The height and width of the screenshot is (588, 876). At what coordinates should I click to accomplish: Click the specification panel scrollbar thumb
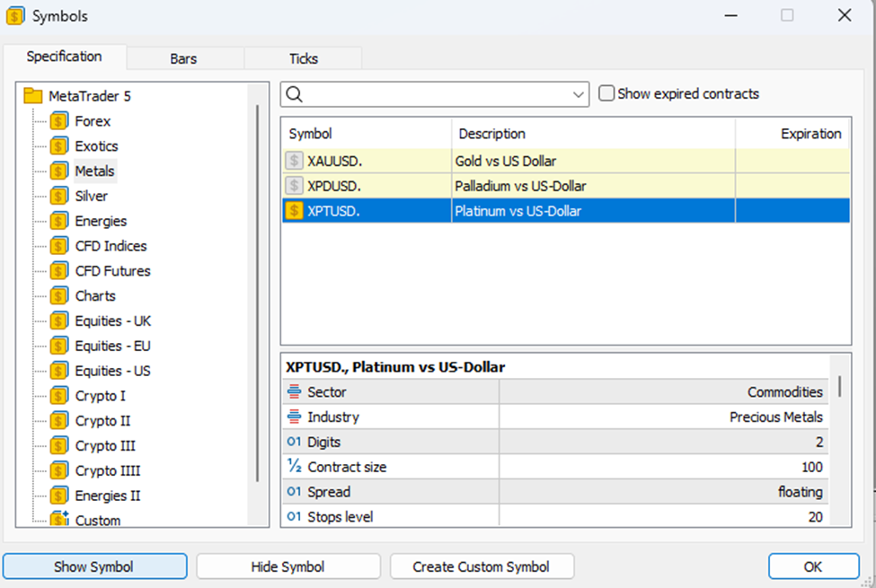tap(840, 386)
